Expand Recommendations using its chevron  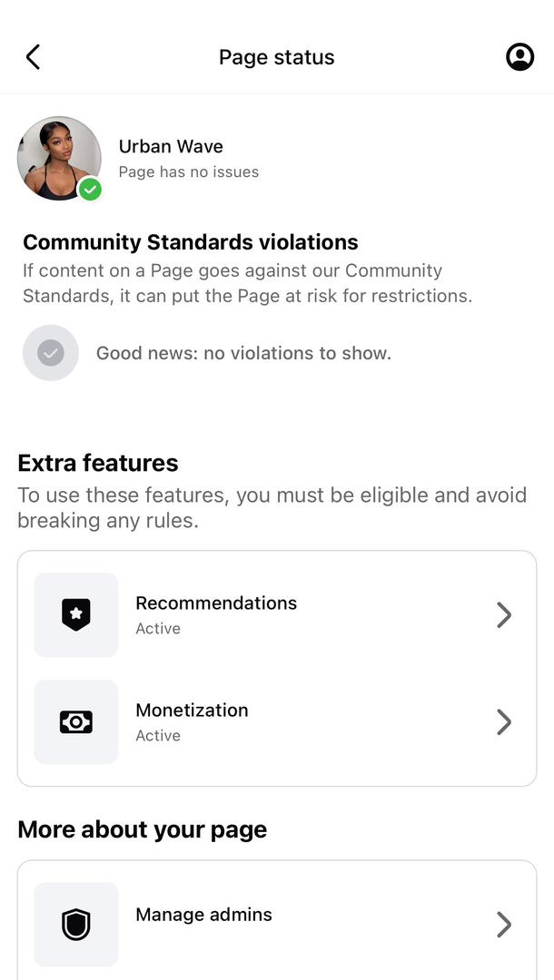(504, 615)
